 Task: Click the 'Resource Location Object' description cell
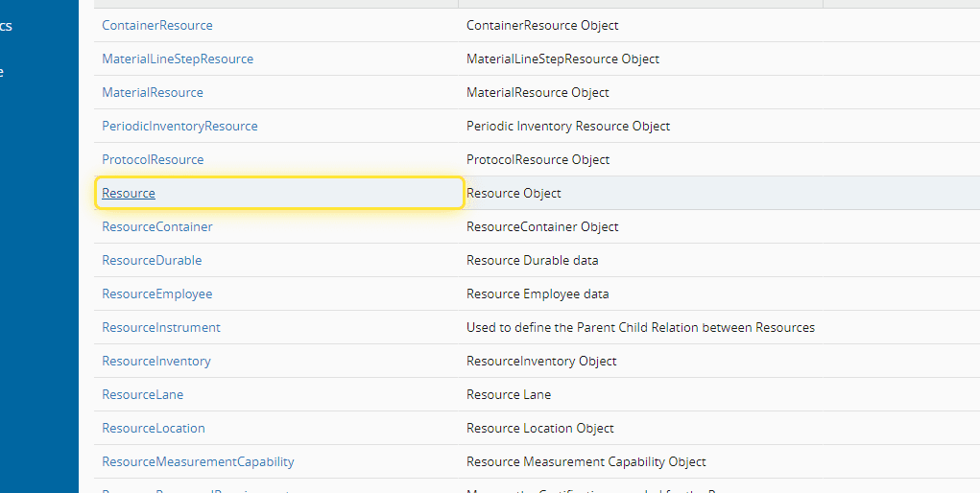[540, 428]
